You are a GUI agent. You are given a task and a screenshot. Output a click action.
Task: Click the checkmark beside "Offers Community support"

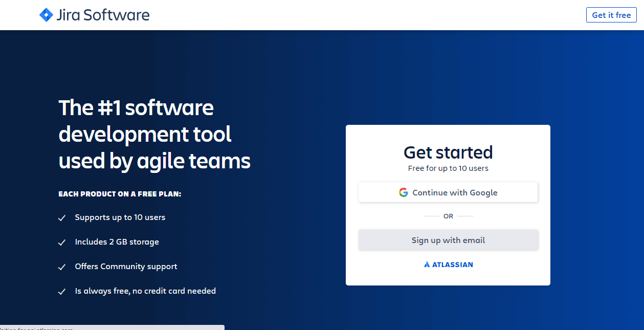click(x=62, y=267)
